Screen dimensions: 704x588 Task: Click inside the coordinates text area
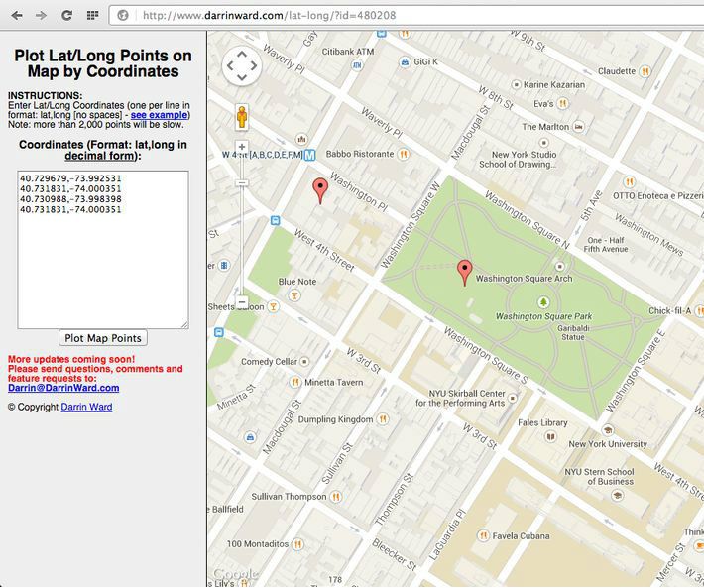[103, 250]
